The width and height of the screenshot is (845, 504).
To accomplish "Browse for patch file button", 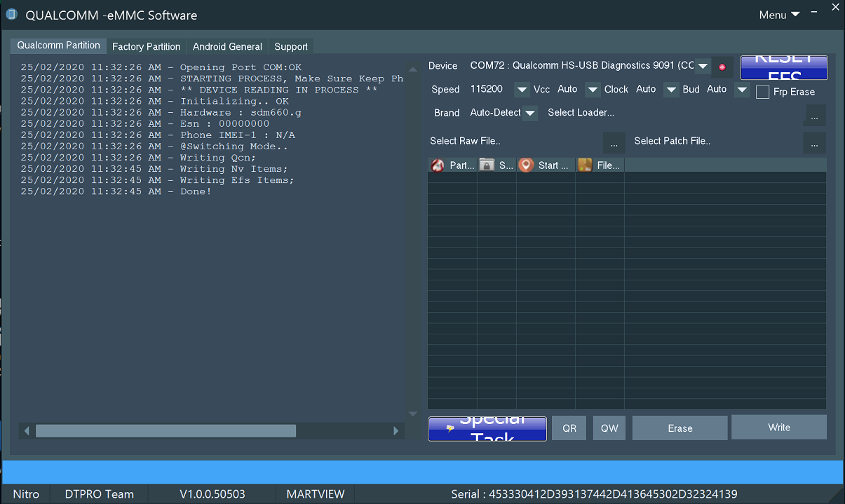I will [x=815, y=143].
